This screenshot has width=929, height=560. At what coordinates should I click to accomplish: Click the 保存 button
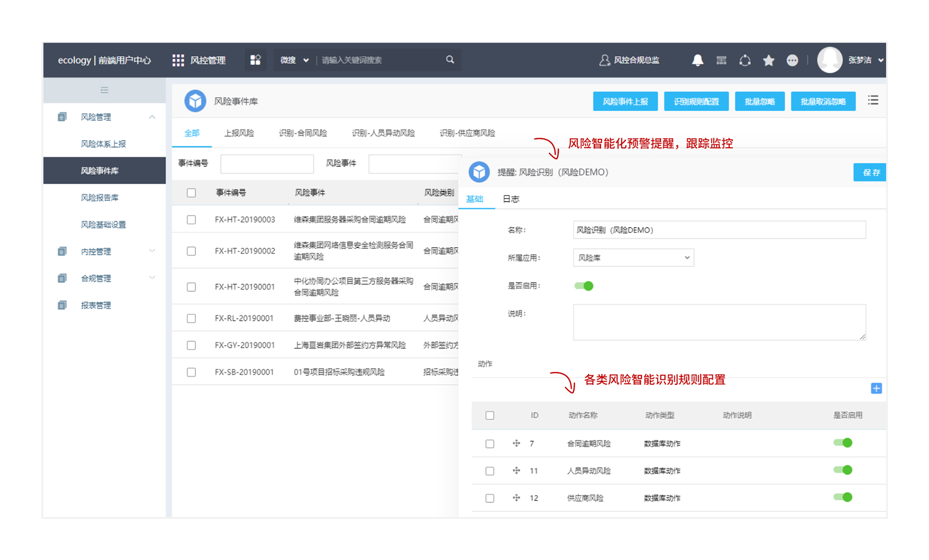tap(870, 173)
